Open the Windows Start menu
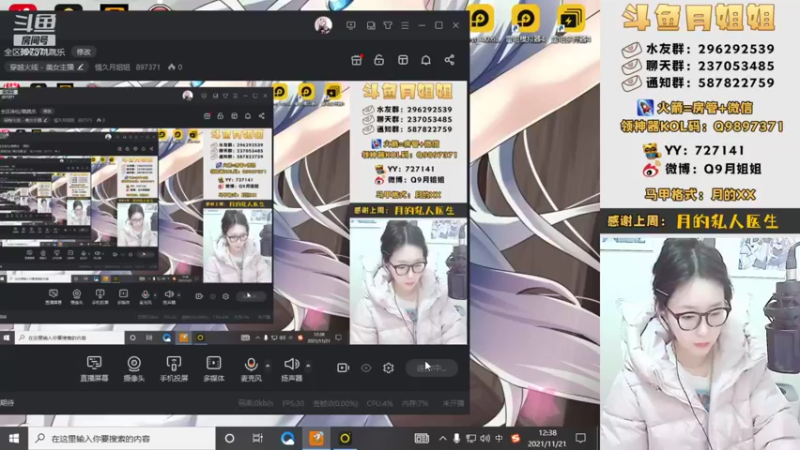The image size is (800, 450). point(14,438)
